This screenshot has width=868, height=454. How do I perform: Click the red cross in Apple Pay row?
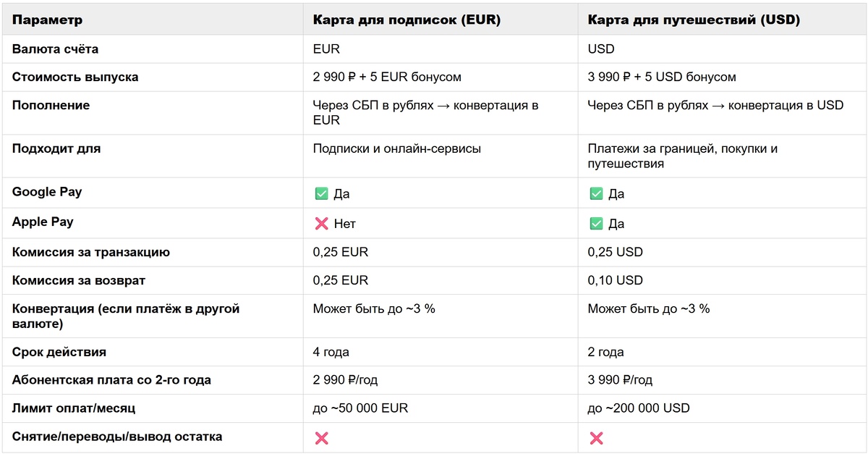[321, 224]
